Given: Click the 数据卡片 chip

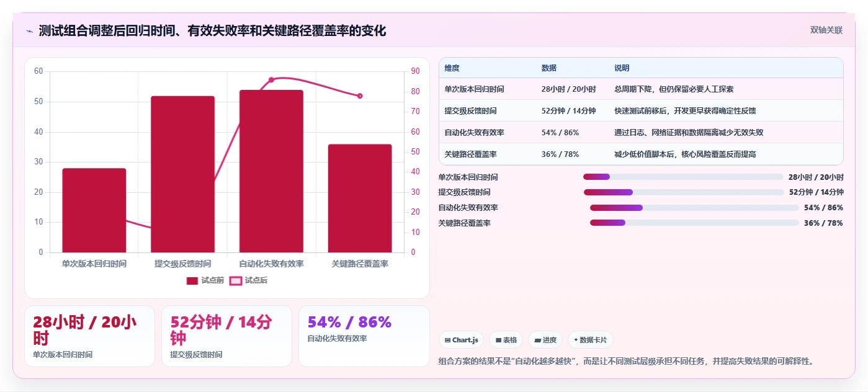Looking at the screenshot, I should pyautogui.click(x=590, y=340).
